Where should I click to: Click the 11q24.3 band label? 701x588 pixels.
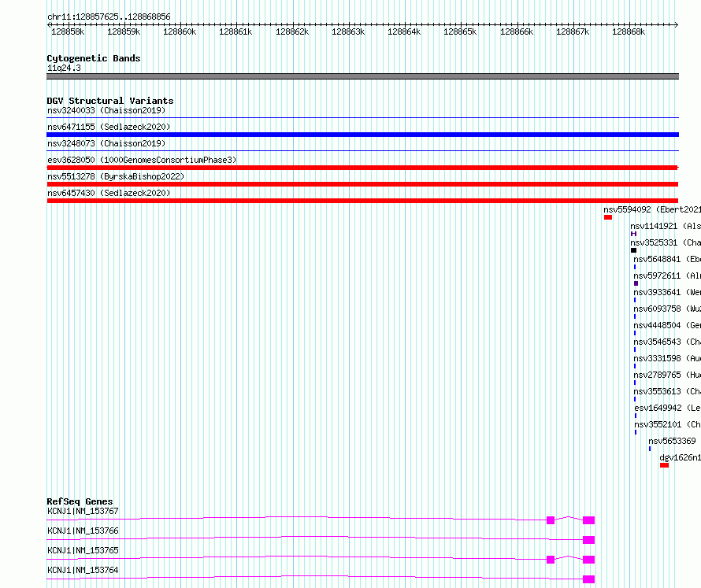coord(64,68)
